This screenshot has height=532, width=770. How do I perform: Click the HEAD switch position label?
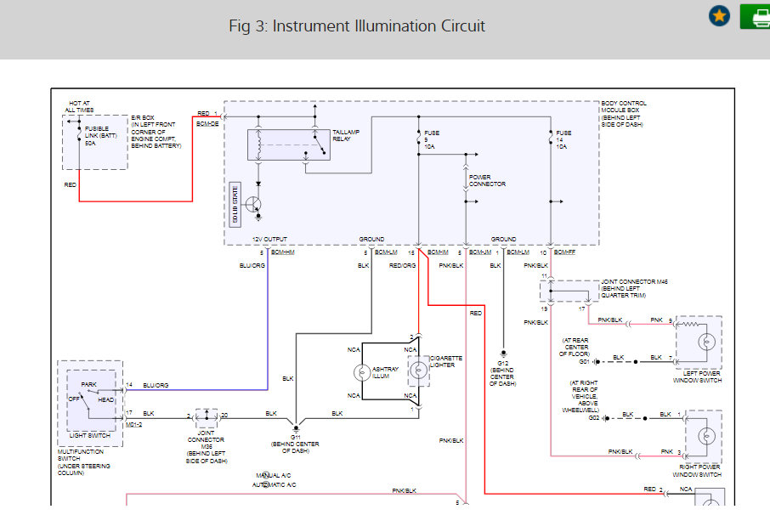tap(105, 400)
